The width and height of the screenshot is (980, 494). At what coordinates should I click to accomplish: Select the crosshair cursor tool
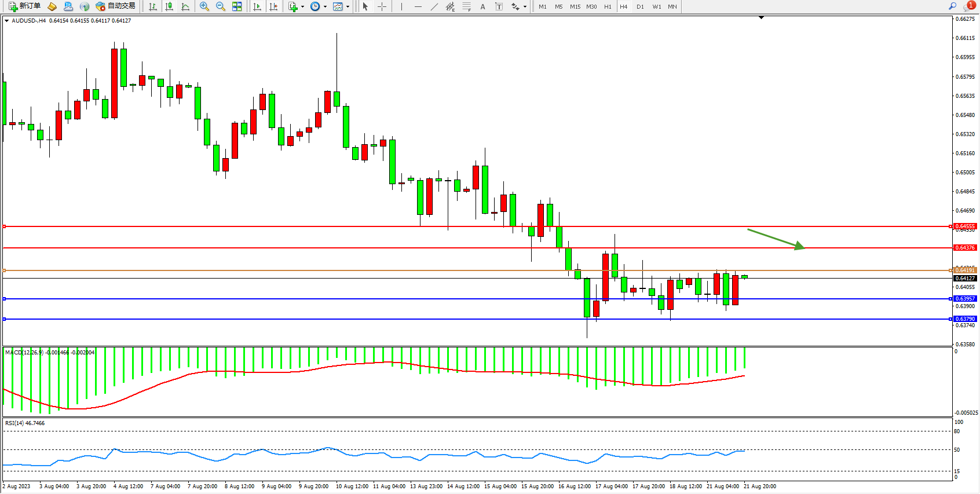[x=382, y=6]
